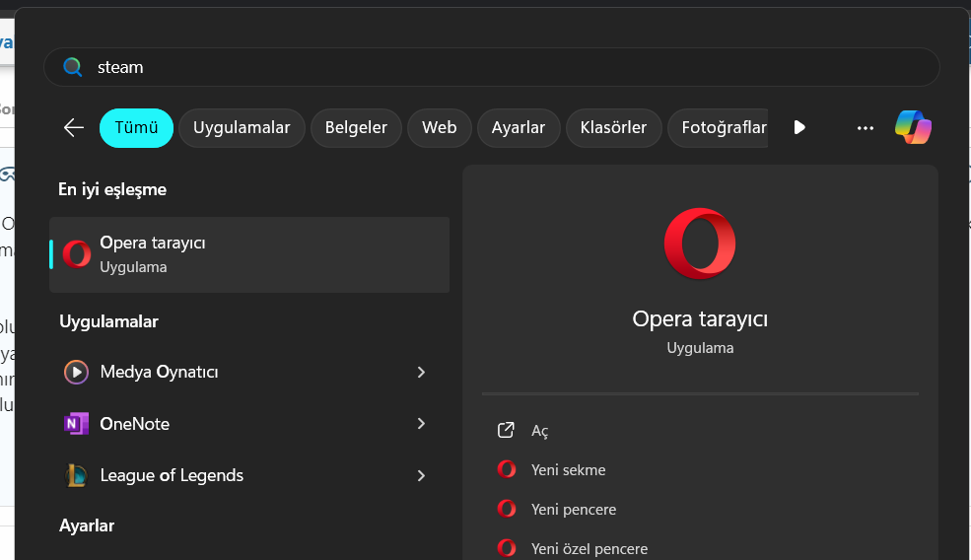Open the Copilot icon
This screenshot has width=971, height=560.
pos(913,127)
